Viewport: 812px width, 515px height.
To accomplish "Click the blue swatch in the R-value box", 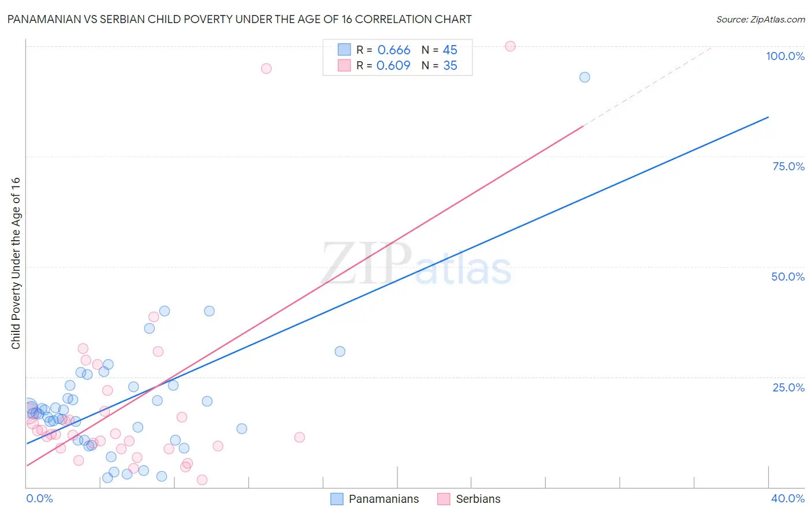I will 344,50.
